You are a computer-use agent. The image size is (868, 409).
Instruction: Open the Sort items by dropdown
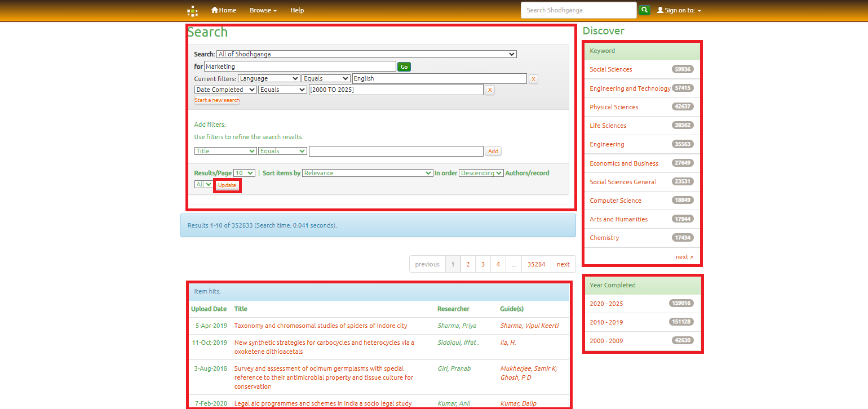tap(367, 173)
